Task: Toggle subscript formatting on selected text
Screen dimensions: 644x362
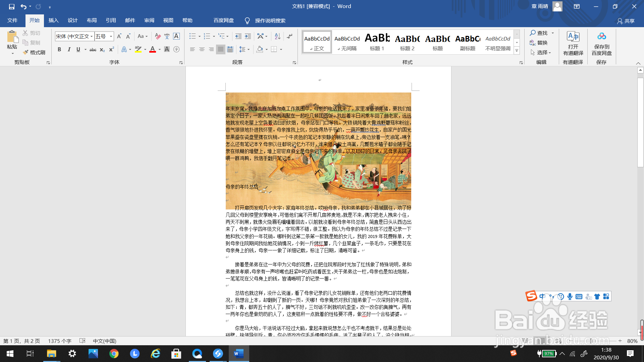Action: point(102,50)
